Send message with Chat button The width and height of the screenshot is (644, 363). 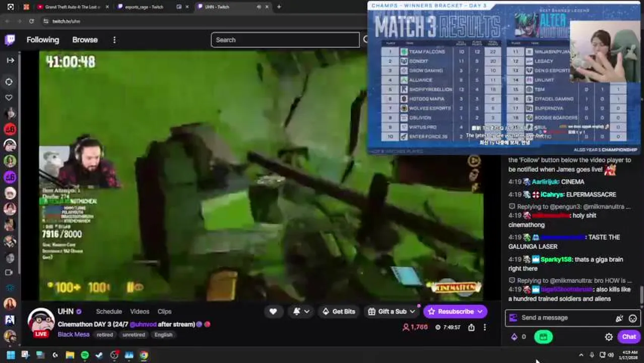click(x=629, y=337)
